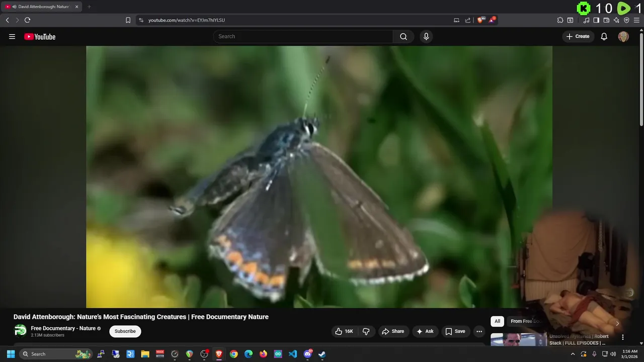Click the Create button
The height and width of the screenshot is (362, 644).
coord(578,36)
